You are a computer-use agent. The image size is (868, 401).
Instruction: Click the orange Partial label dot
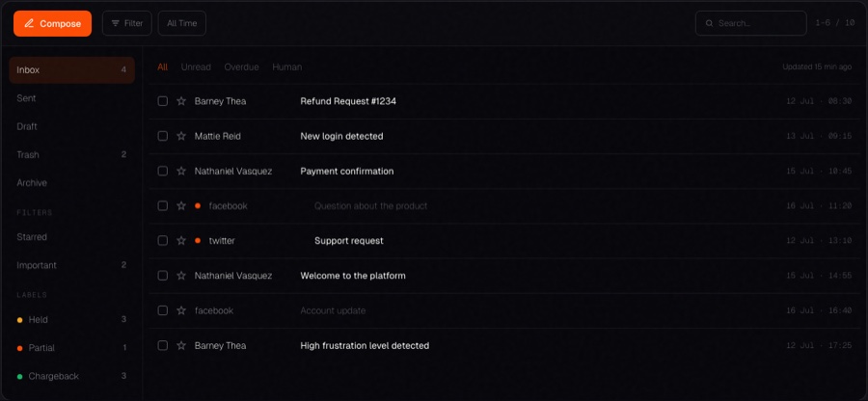coord(20,348)
